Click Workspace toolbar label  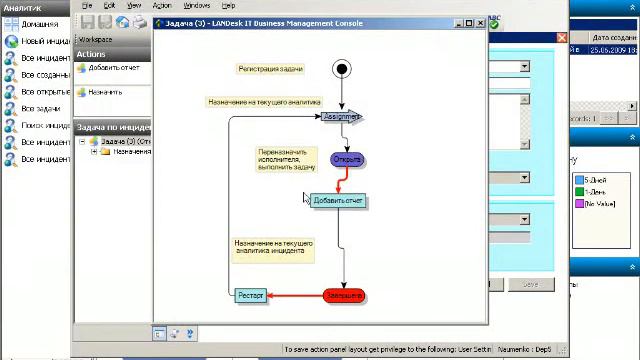(x=95, y=40)
